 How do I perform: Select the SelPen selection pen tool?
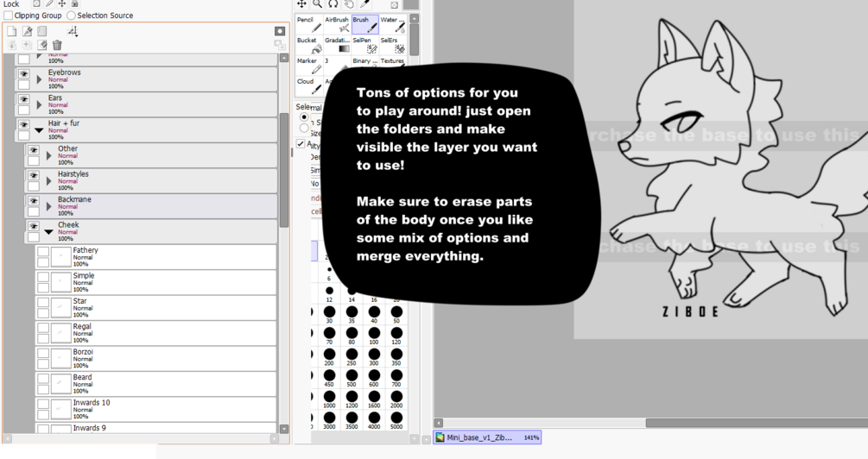(364, 46)
